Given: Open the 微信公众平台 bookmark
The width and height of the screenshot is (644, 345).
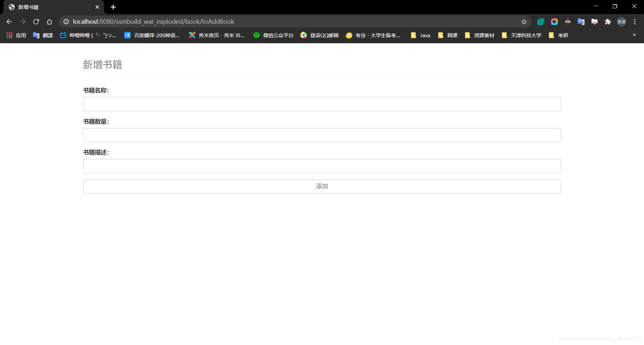Looking at the screenshot, I should [273, 35].
